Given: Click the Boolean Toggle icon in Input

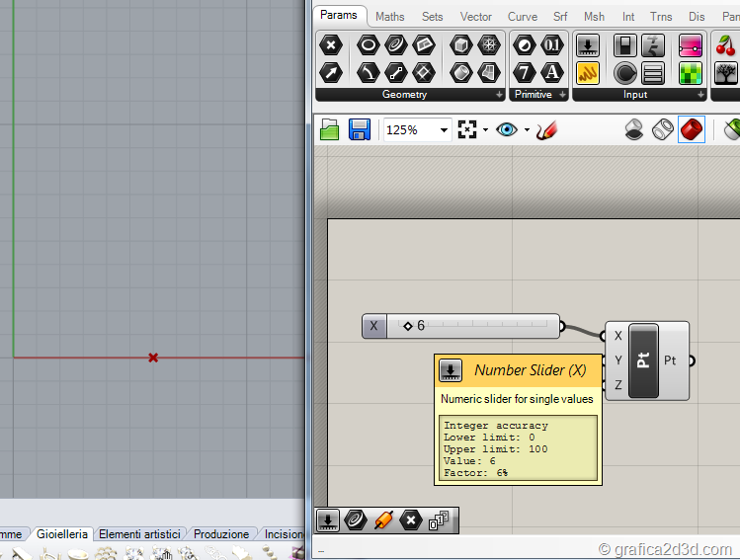Looking at the screenshot, I should click(624, 45).
